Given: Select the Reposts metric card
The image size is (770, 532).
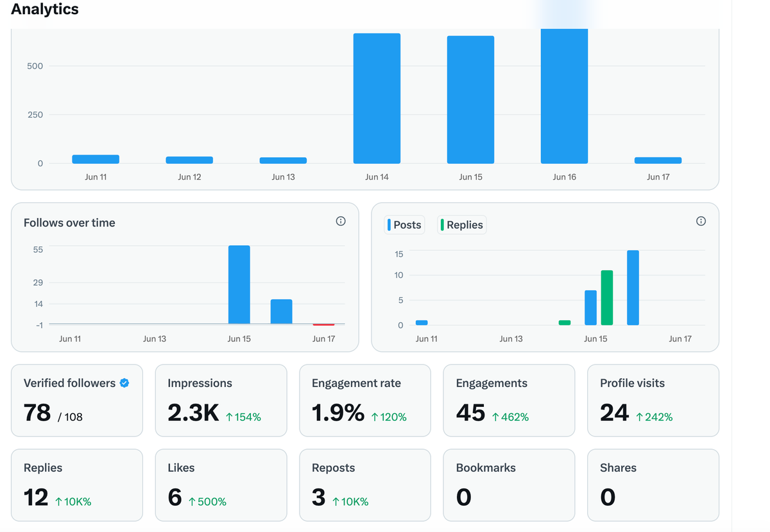Looking at the screenshot, I should pyautogui.click(x=365, y=485).
